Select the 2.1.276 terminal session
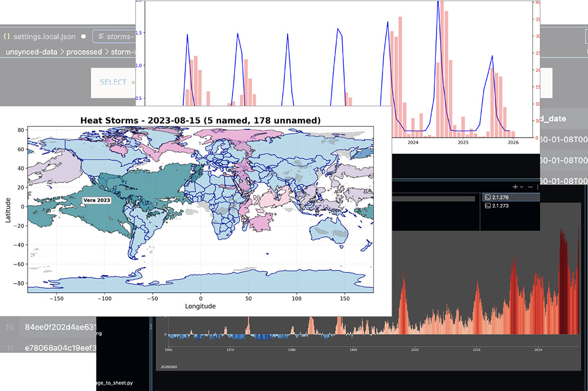 pyautogui.click(x=511, y=197)
